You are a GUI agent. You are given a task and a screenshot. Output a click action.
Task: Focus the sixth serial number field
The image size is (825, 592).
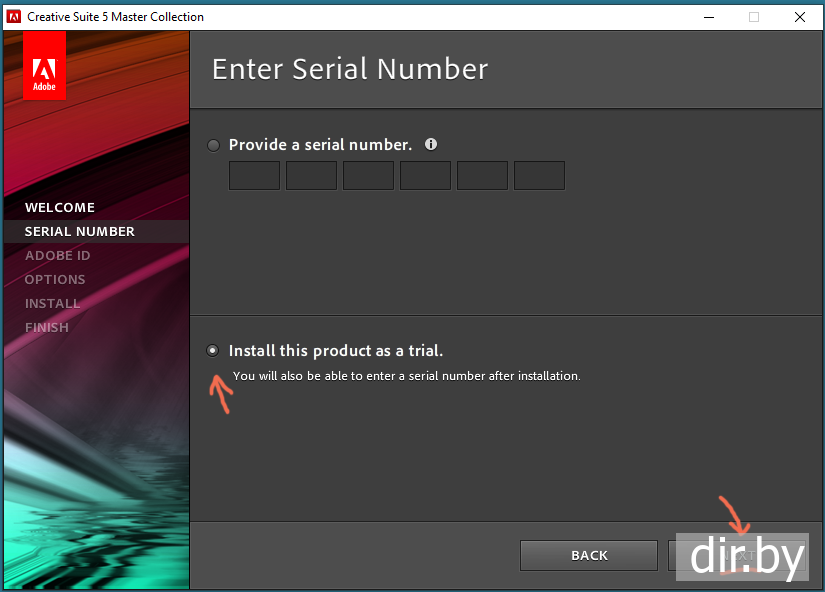539,175
